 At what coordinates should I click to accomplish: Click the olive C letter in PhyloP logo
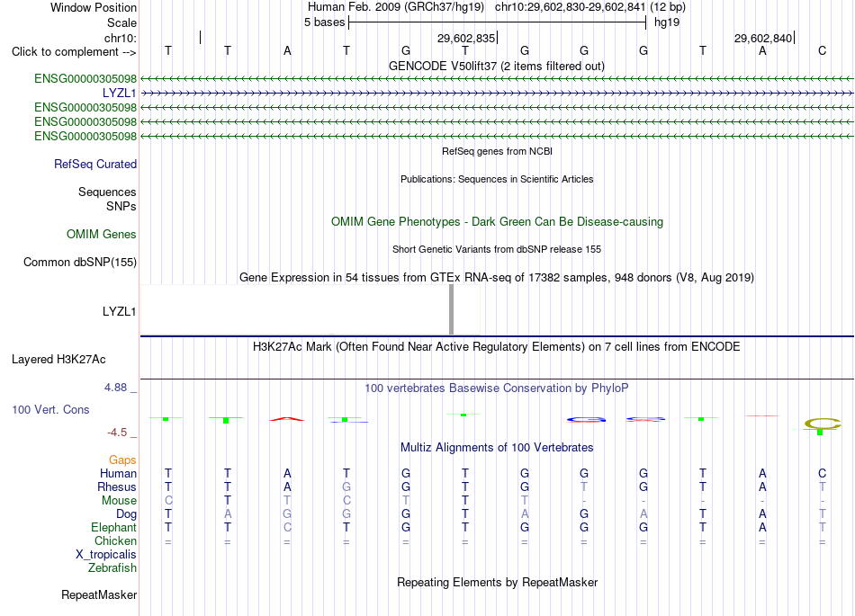pyautogui.click(x=823, y=424)
